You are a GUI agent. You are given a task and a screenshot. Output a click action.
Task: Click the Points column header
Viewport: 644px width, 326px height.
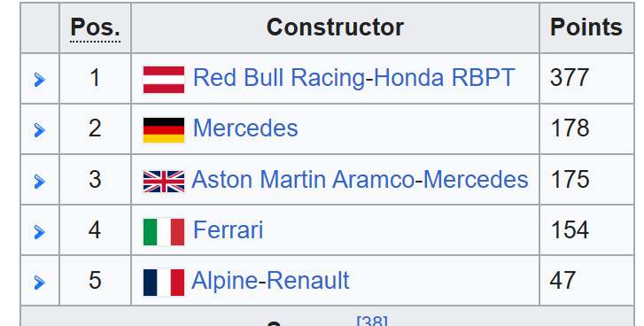tap(586, 28)
